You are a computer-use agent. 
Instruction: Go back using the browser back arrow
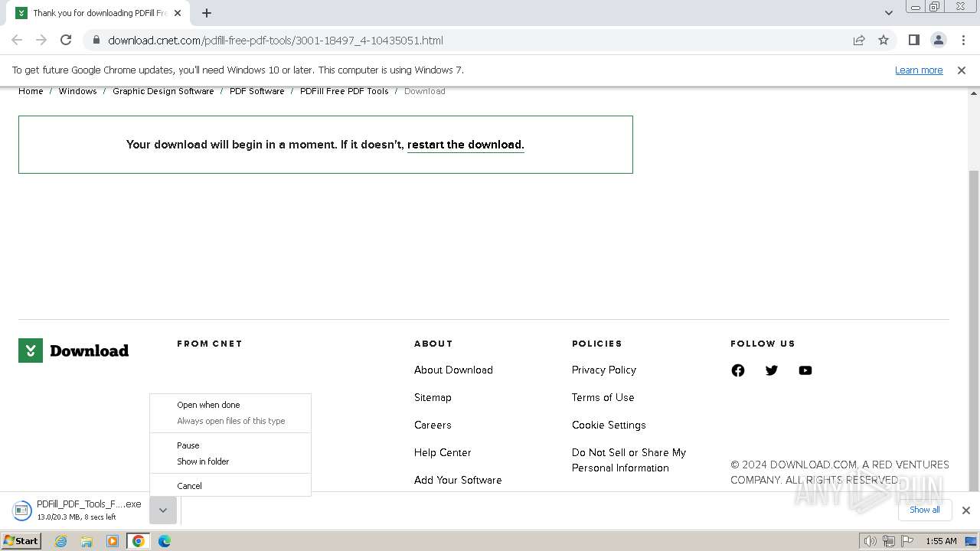[17, 40]
